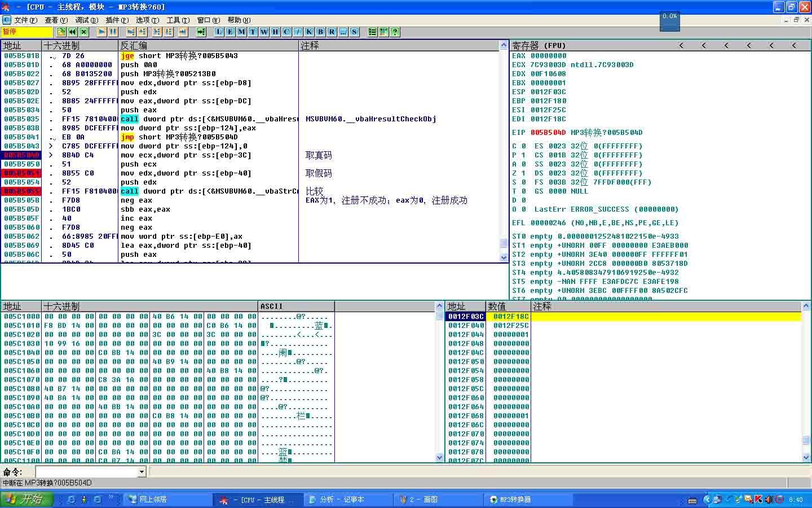Click the ASCII column header in dump pane
812x508 pixels.
[x=297, y=306]
